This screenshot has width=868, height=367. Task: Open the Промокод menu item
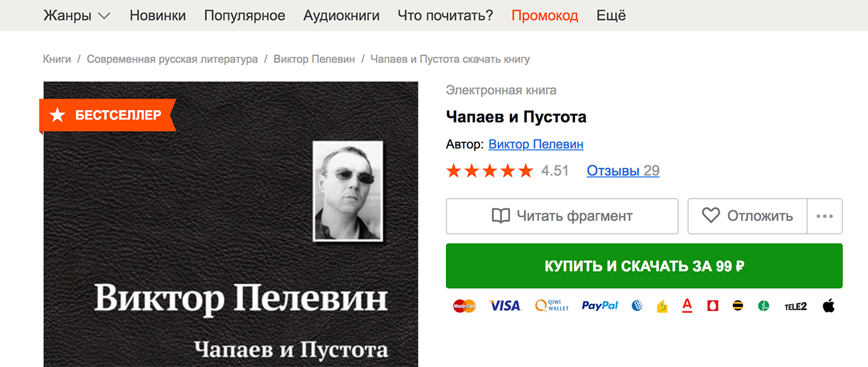(545, 15)
